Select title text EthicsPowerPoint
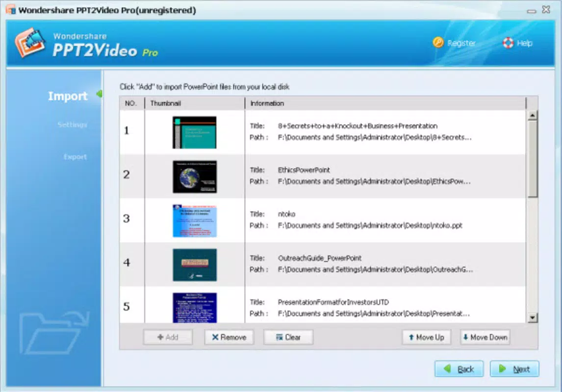Screen dimensions: 562x392 pyautogui.click(x=304, y=170)
